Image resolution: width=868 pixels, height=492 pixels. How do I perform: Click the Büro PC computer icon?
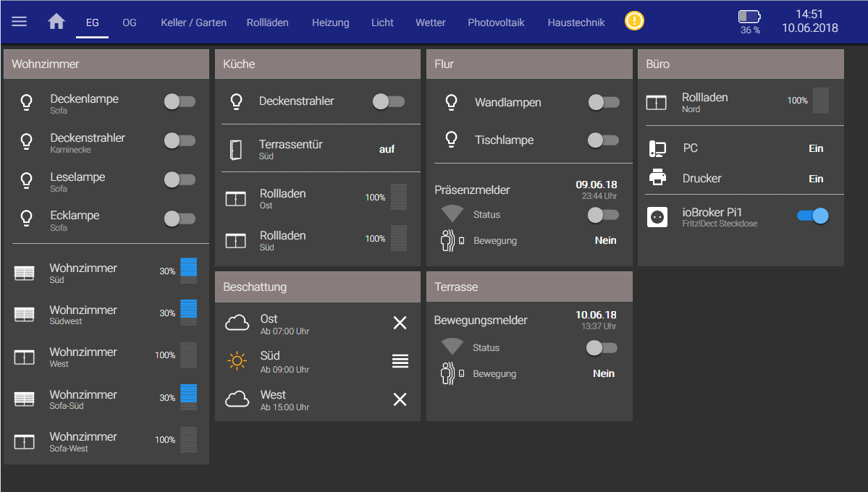click(657, 148)
